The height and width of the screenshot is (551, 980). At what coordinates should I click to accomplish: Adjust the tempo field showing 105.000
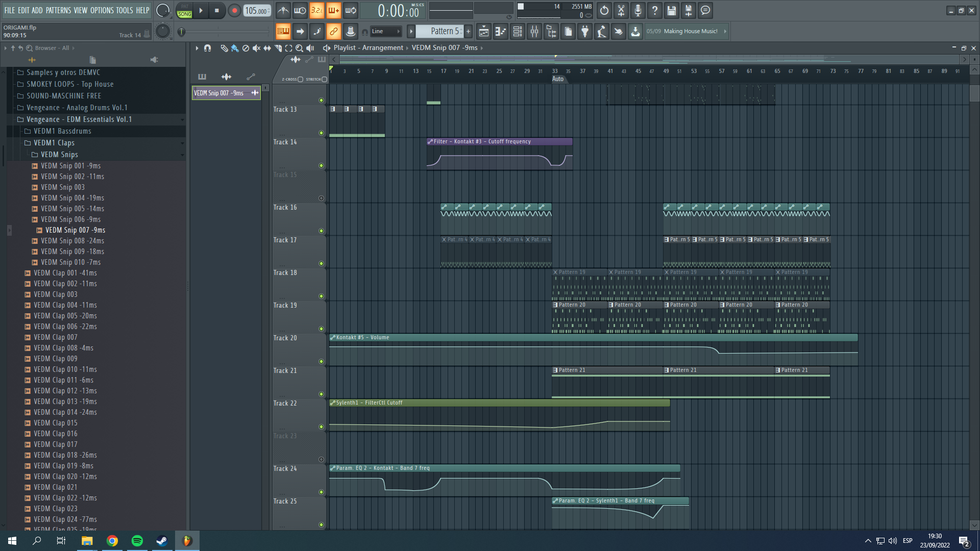coord(257,10)
